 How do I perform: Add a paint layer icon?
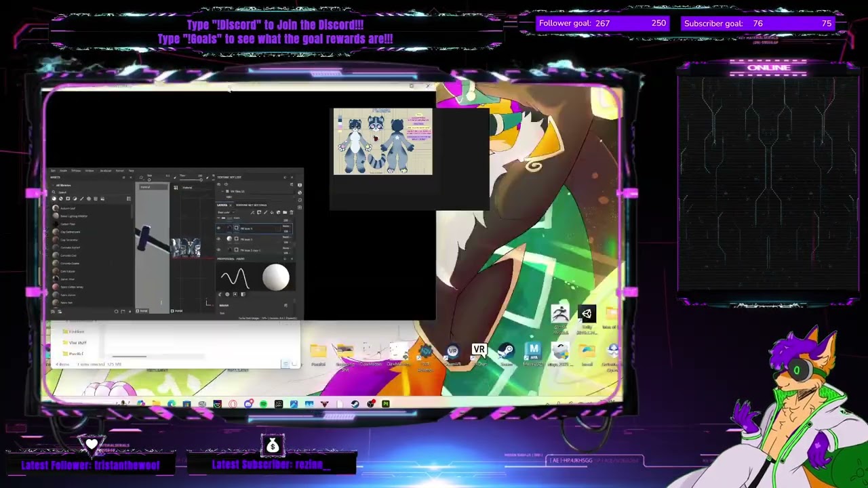click(266, 212)
